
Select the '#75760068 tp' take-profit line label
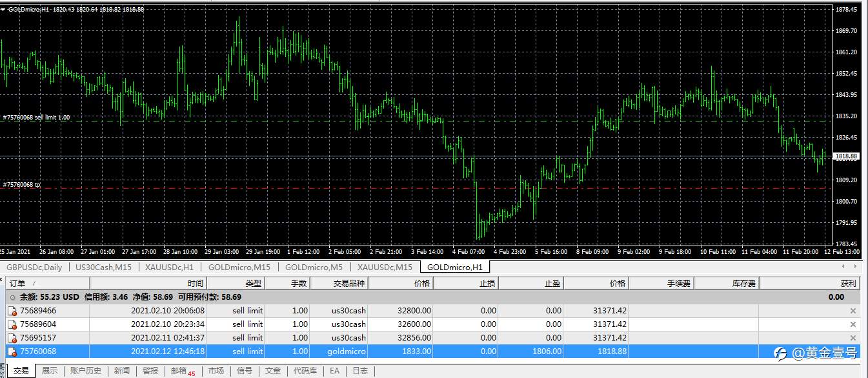(x=21, y=185)
